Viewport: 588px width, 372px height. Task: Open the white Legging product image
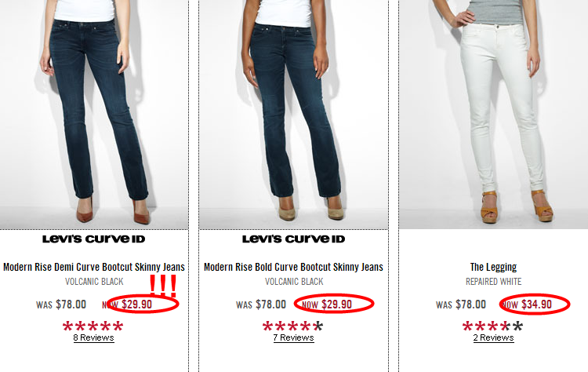pyautogui.click(x=493, y=115)
